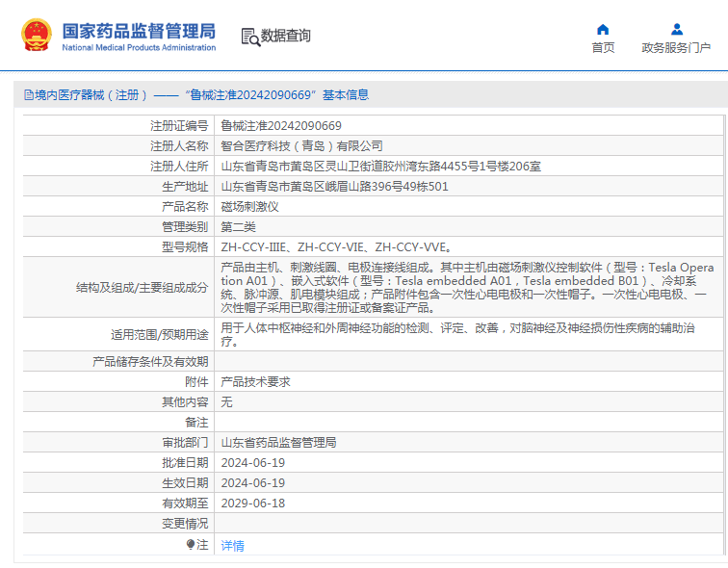The height and width of the screenshot is (568, 728).
Task: Click National Medical Products Administration text
Action: (x=139, y=47)
